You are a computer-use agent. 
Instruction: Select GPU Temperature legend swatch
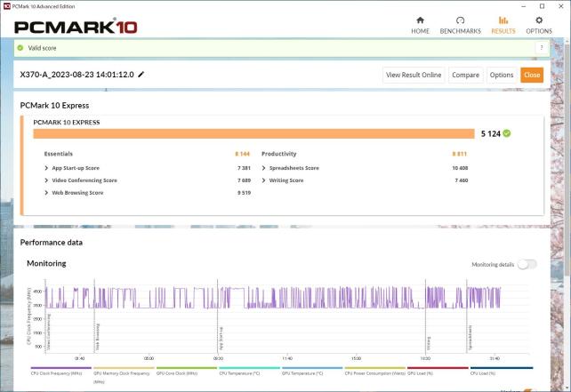(x=312, y=368)
